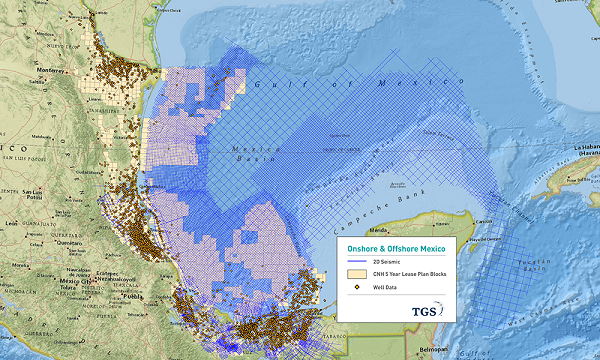Click the 'Gulf of Mexico' sea label
The width and height of the screenshot is (600, 360).
[358, 83]
